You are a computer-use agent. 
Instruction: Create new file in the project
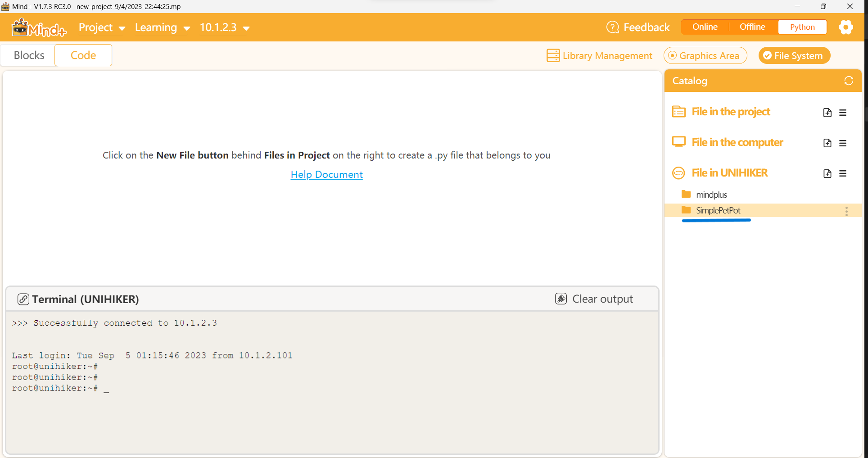[827, 112]
